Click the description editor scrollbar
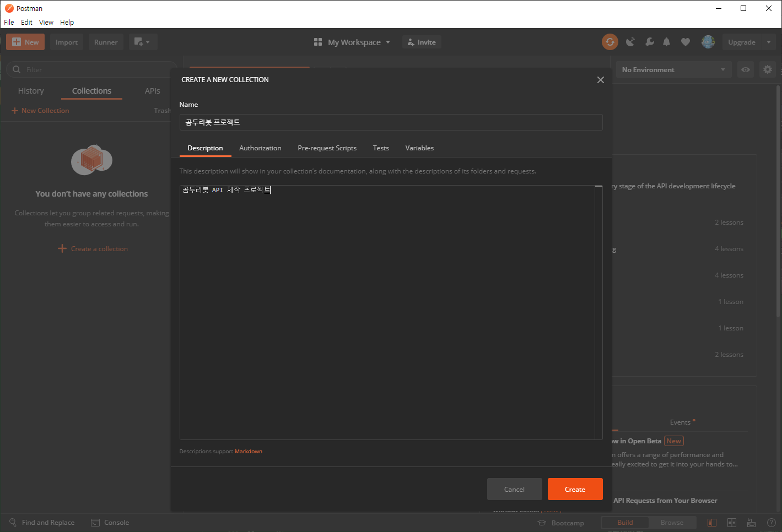Viewport: 782px width, 532px height. click(x=598, y=312)
